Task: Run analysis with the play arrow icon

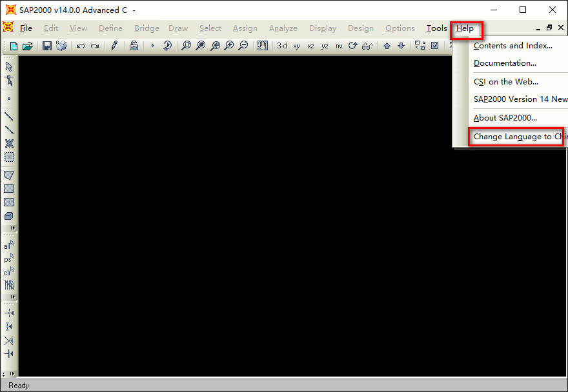Action: tap(152, 46)
